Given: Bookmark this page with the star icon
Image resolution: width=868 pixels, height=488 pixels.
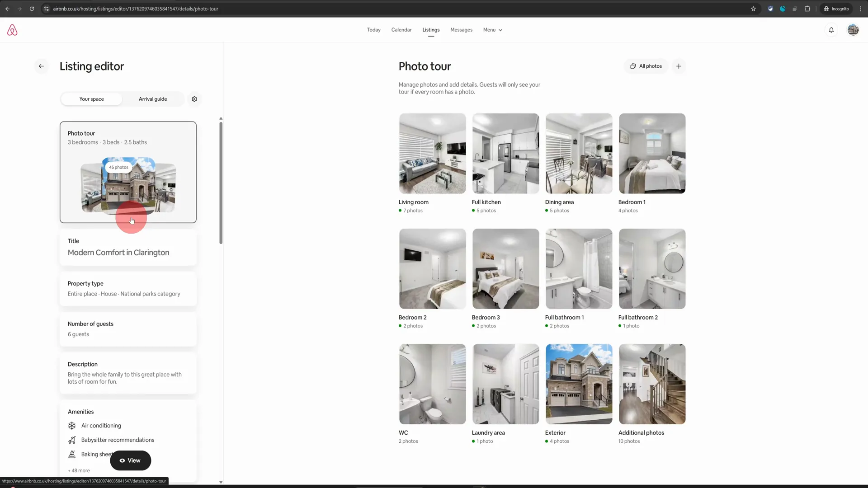Looking at the screenshot, I should 753,9.
